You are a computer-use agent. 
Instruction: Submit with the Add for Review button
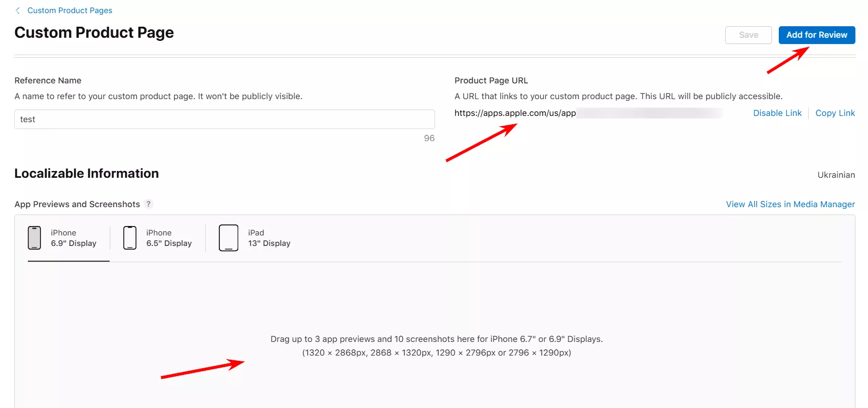pyautogui.click(x=817, y=35)
